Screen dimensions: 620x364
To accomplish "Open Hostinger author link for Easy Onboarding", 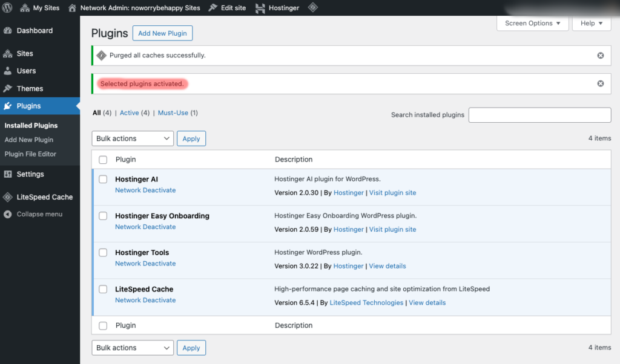I will pyautogui.click(x=348, y=229).
